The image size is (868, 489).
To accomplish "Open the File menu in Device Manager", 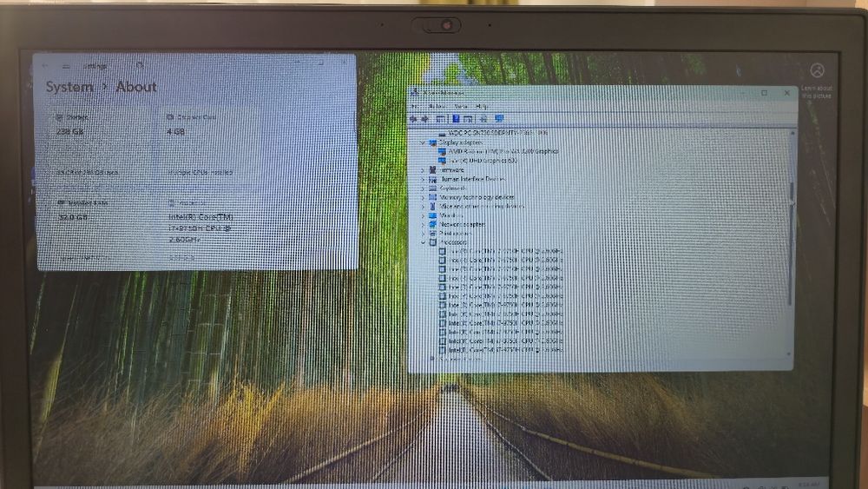I will coord(413,106).
